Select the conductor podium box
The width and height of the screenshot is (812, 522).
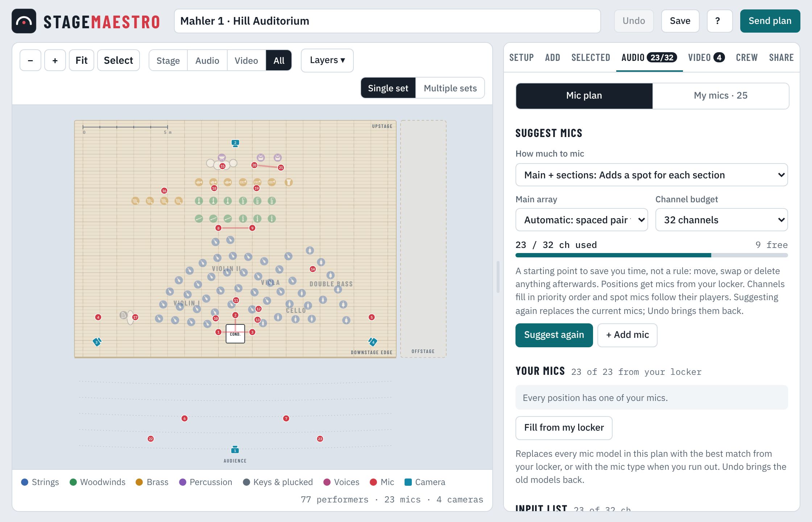point(235,334)
